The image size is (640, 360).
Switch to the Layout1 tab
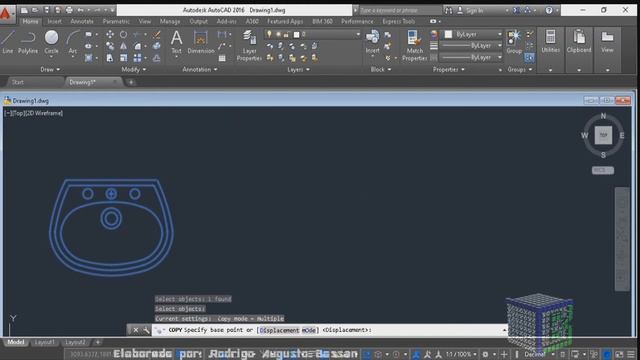(44, 342)
